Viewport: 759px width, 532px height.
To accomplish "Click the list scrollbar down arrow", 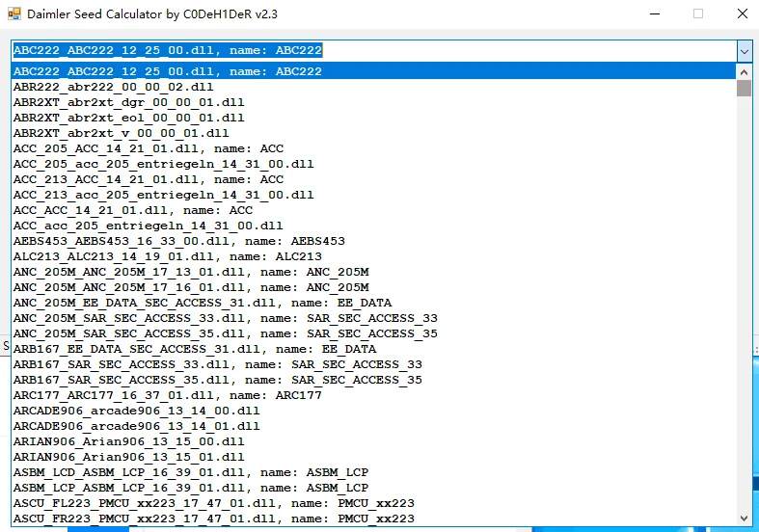I will (744, 519).
